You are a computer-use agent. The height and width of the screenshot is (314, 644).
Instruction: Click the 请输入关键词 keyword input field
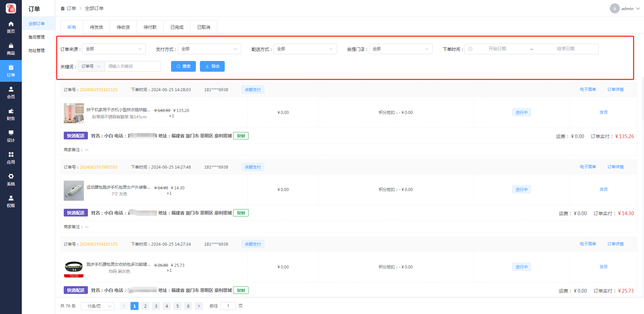pyautogui.click(x=133, y=66)
